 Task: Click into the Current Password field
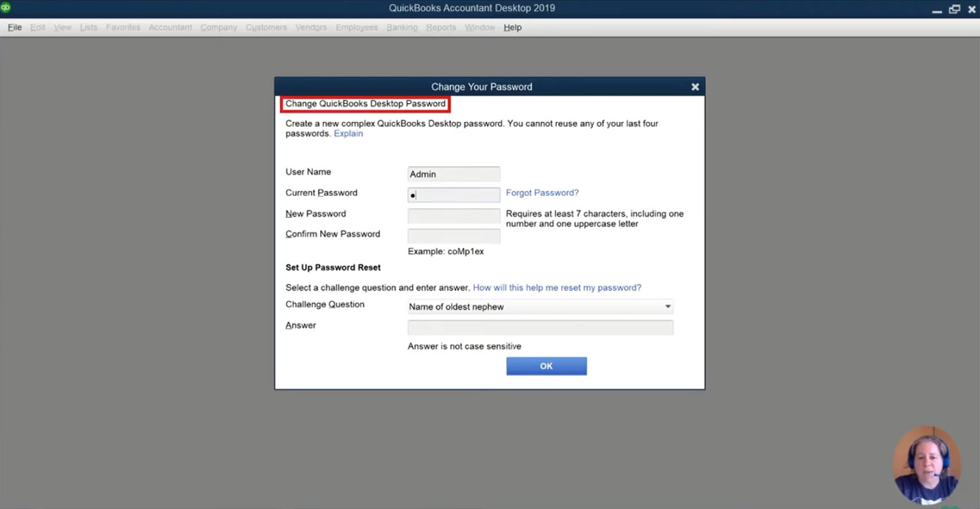tap(454, 195)
